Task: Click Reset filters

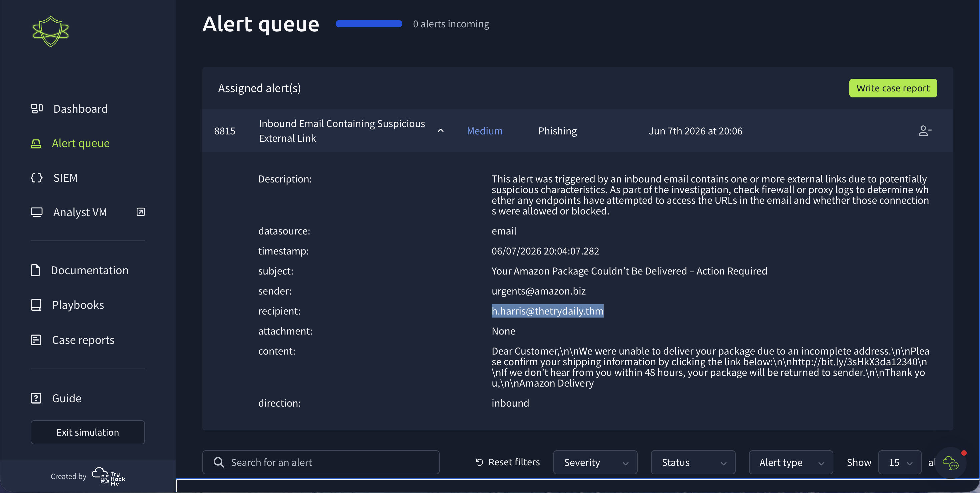Action: click(x=507, y=462)
